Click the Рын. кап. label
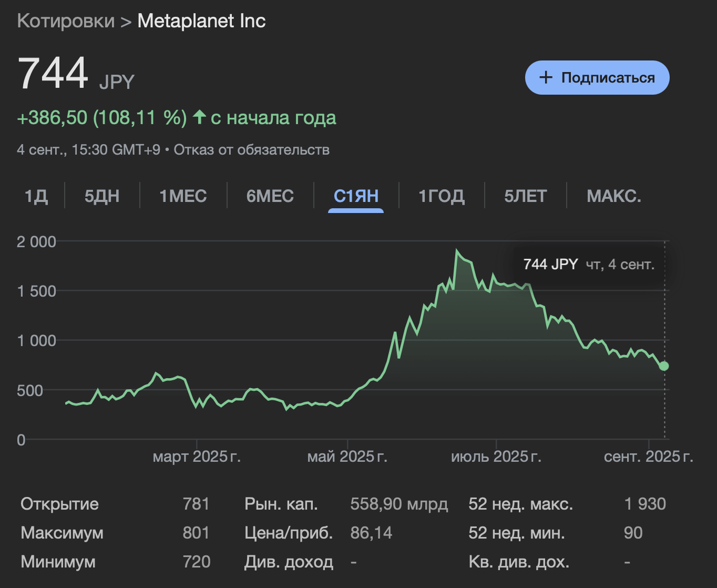This screenshot has width=717, height=588. tap(281, 504)
